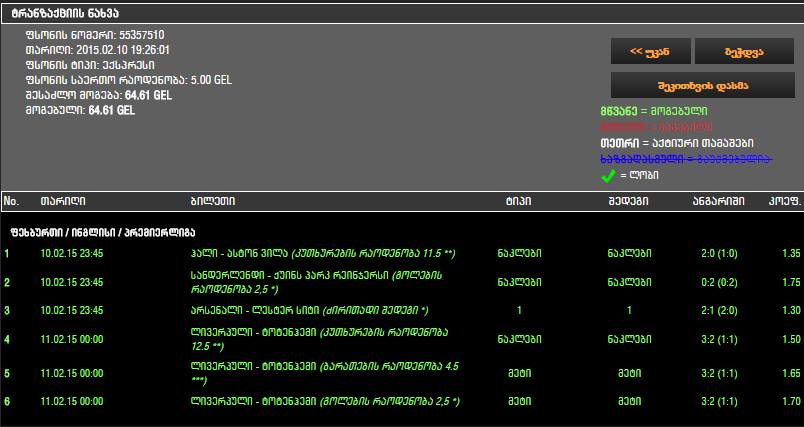The image size is (804, 427).
Task: Click the 'შეკითხვის დასმა' ask question button
Action: click(702, 85)
